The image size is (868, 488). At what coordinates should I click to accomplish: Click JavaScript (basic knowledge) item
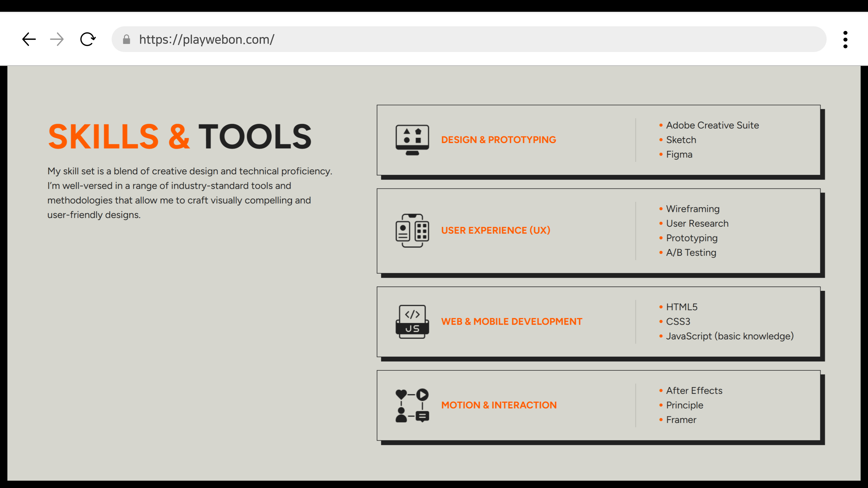tap(729, 336)
